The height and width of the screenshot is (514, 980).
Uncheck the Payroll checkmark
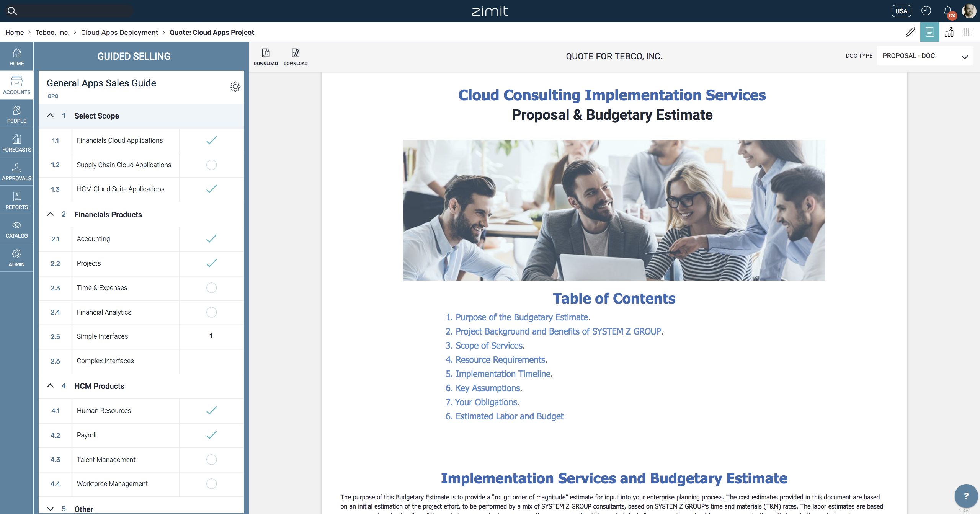click(211, 435)
